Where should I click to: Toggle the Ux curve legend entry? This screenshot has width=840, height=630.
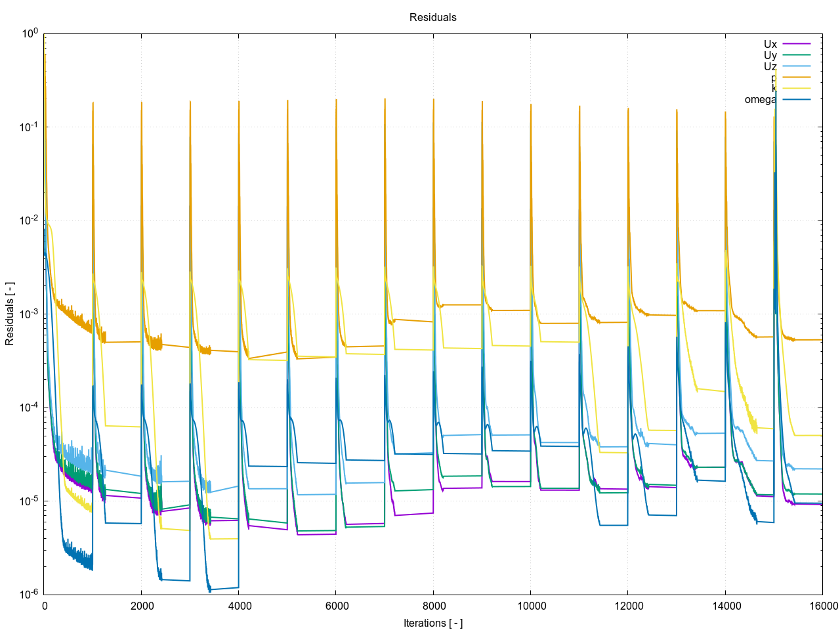pos(770,45)
